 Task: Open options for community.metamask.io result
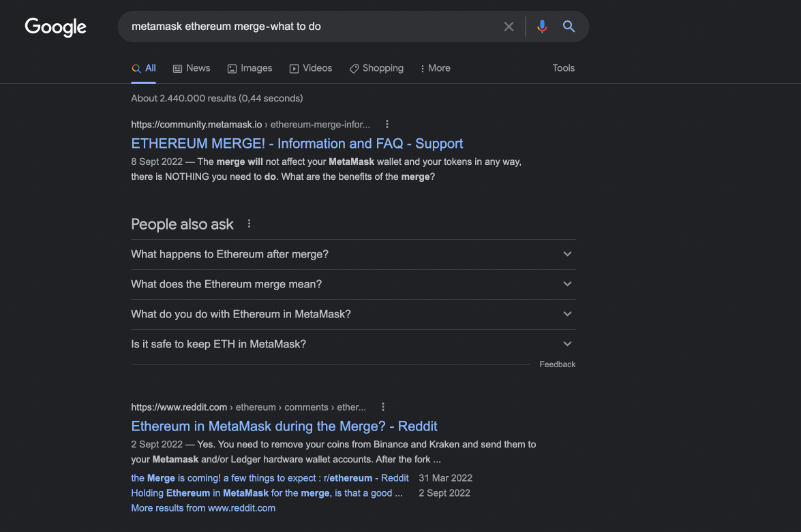click(x=387, y=124)
